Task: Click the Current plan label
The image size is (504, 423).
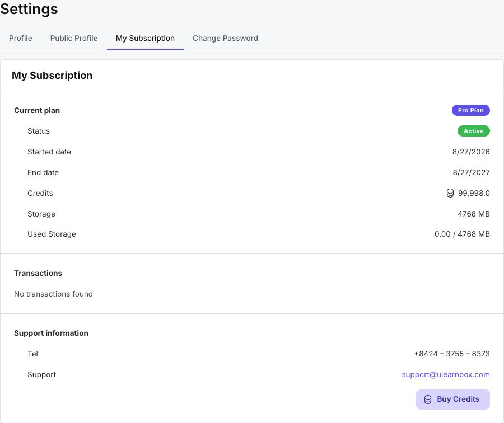Action: 37,110
